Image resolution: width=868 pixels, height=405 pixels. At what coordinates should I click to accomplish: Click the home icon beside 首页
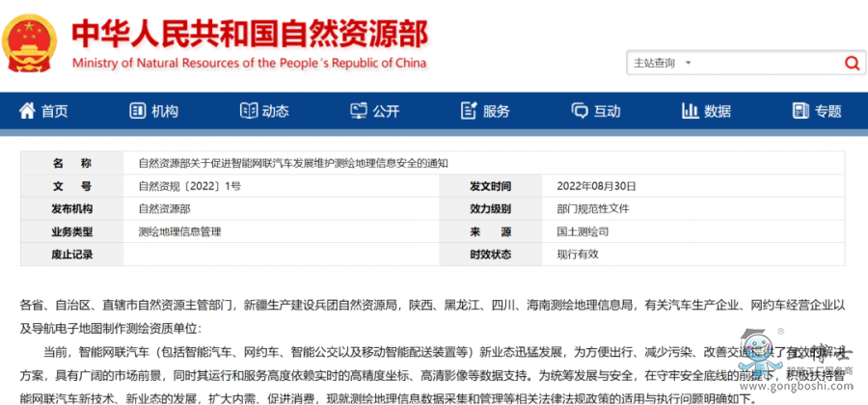coord(26,111)
